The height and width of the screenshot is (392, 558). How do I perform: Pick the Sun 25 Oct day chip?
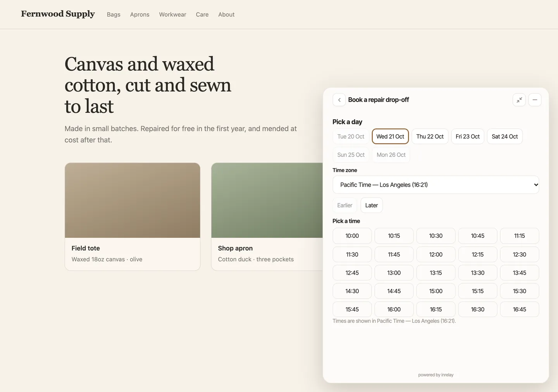[x=351, y=155]
